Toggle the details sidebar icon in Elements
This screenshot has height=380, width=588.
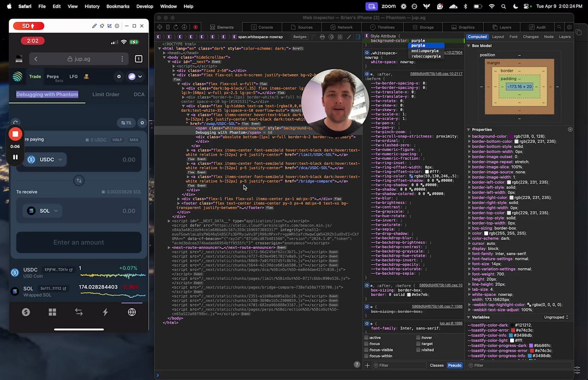pyautogui.click(x=358, y=37)
